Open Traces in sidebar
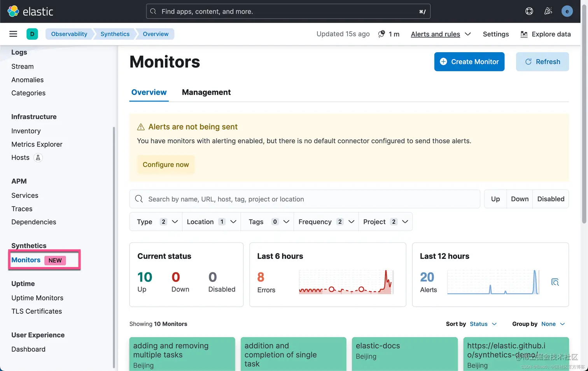Image resolution: width=588 pixels, height=371 pixels. (22, 209)
